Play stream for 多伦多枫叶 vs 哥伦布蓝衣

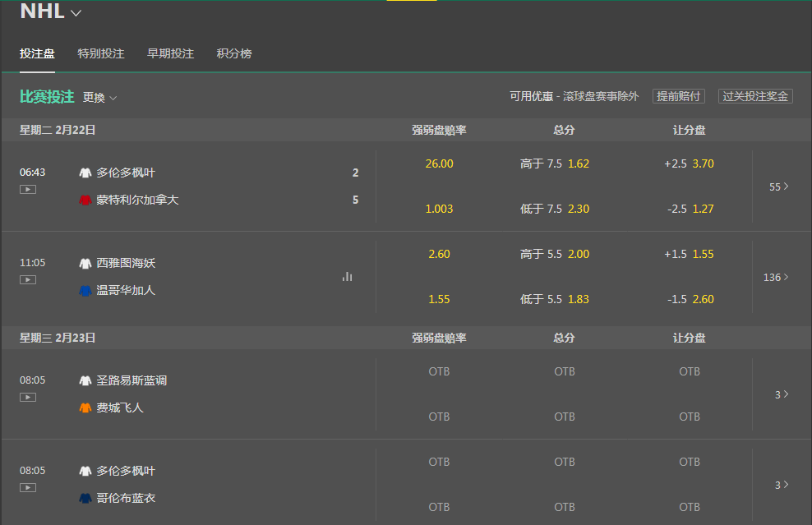[28, 488]
